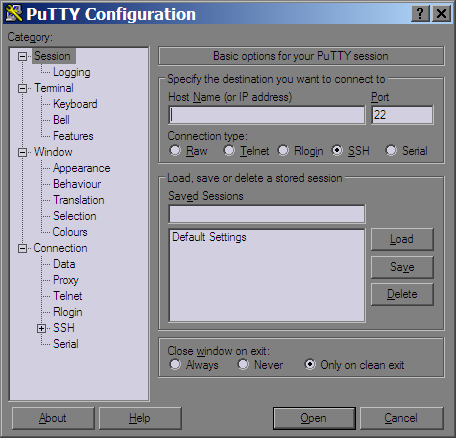Open the Translation category
Image resolution: width=456 pixels, height=438 pixels.
(79, 200)
